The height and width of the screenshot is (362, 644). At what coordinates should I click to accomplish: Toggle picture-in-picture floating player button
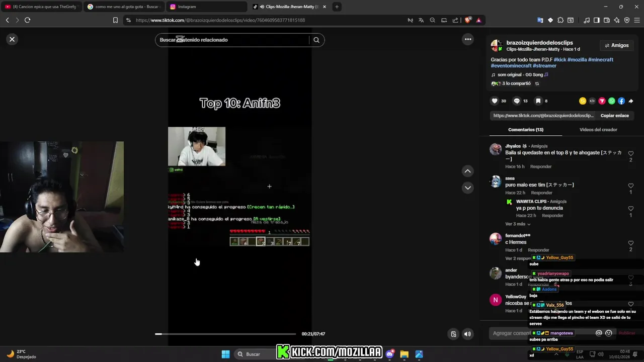tap(453, 334)
